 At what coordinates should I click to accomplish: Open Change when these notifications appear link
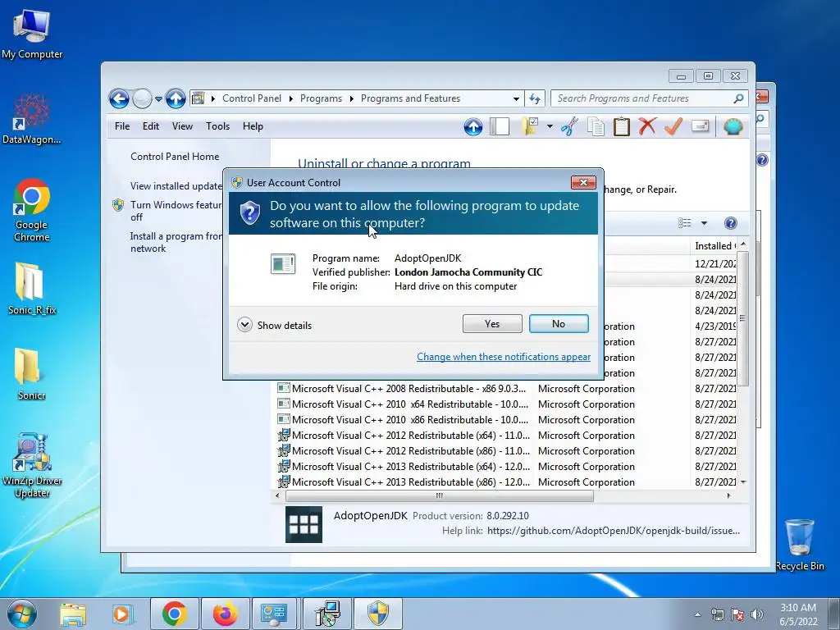pos(504,357)
